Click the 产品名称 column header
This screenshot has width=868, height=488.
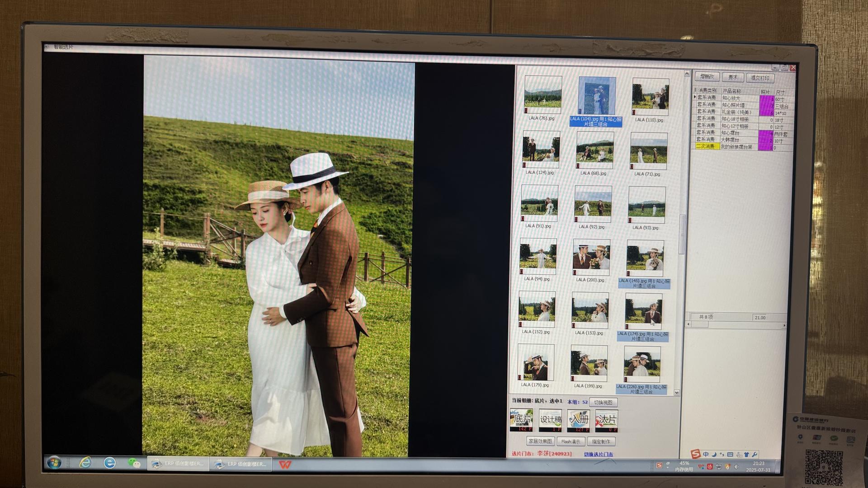click(740, 91)
